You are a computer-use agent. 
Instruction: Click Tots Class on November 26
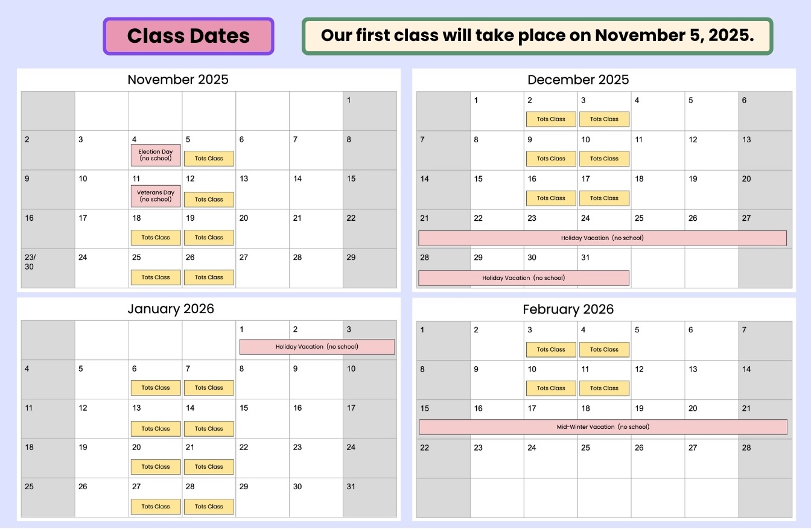(x=209, y=277)
